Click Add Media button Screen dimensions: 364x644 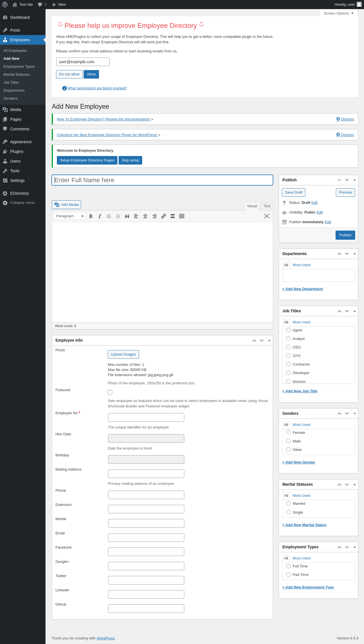tap(66, 205)
